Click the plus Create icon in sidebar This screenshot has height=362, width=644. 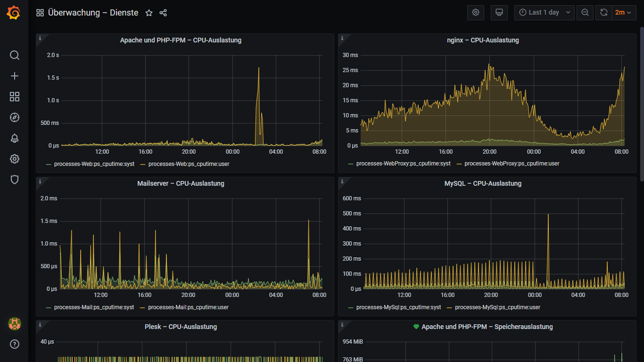tap(15, 76)
